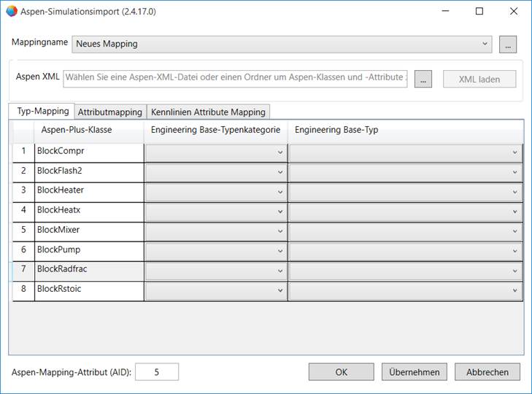Open Engineering Base-Typ dropdown for BlockFlash2
The width and height of the screenshot is (532, 394).
(x=406, y=172)
